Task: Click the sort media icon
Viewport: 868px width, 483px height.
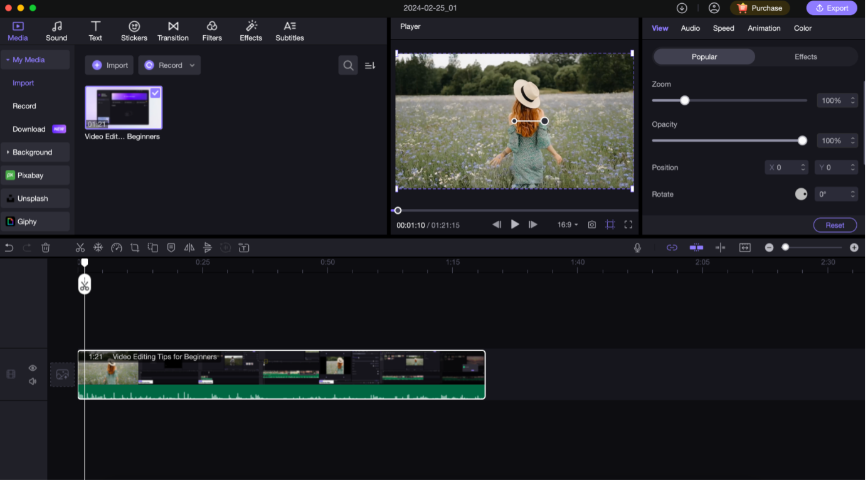Action: coord(370,65)
